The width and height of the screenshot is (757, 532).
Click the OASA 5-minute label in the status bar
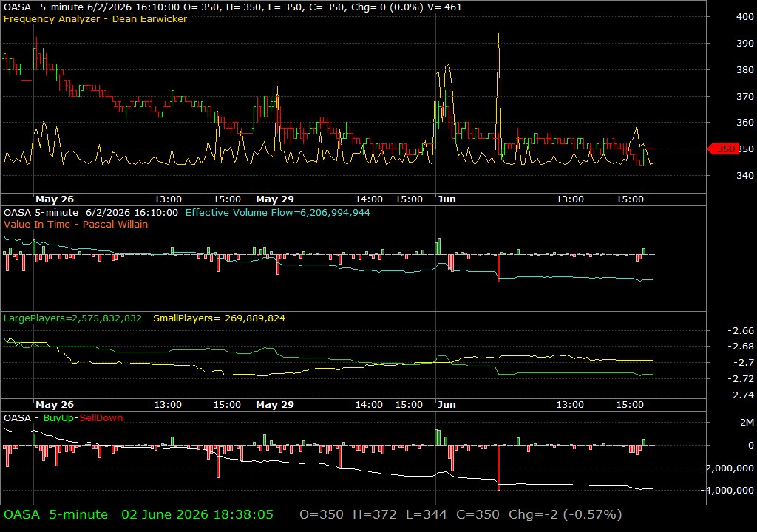click(x=56, y=514)
